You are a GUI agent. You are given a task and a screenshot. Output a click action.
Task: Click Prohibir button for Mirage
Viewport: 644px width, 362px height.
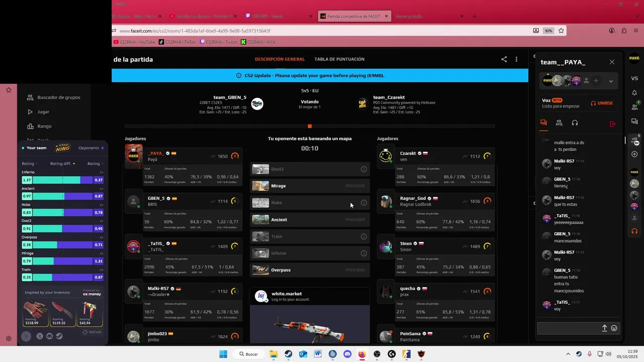click(355, 186)
